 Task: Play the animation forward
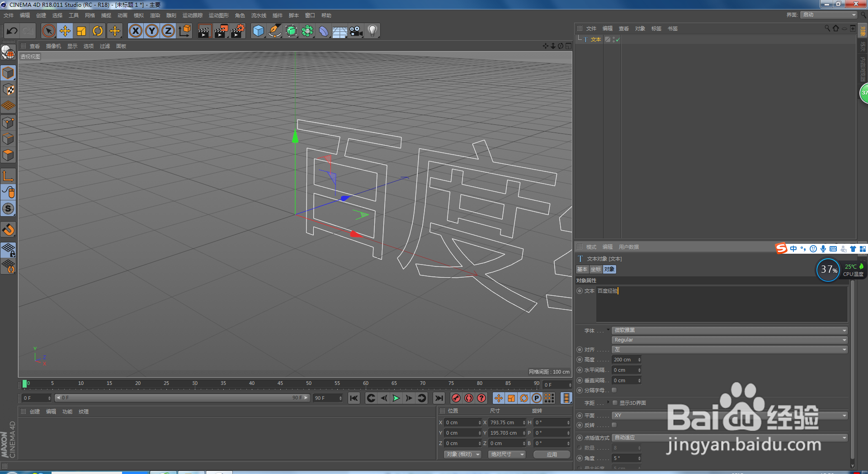[x=396, y=398]
